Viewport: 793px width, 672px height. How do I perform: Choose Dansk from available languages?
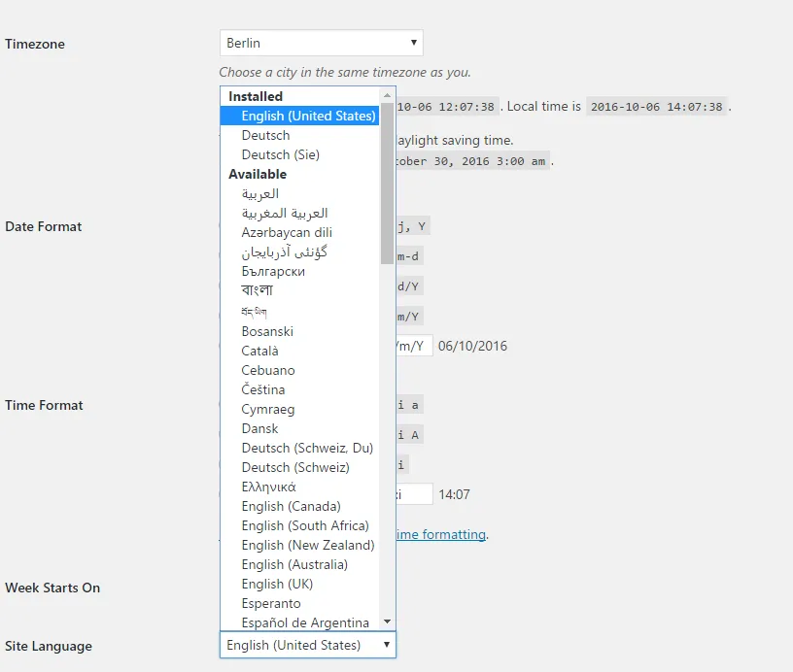coord(299,428)
